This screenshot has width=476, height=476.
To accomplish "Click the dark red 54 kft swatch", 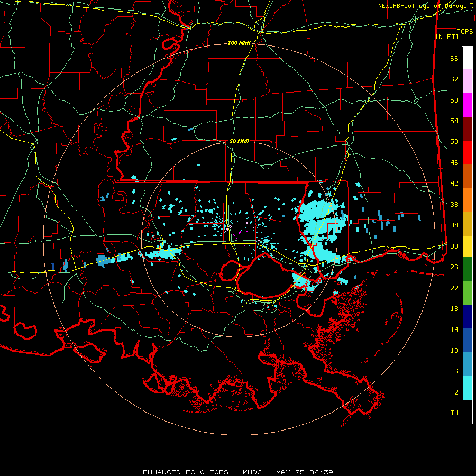I will pos(467,130).
